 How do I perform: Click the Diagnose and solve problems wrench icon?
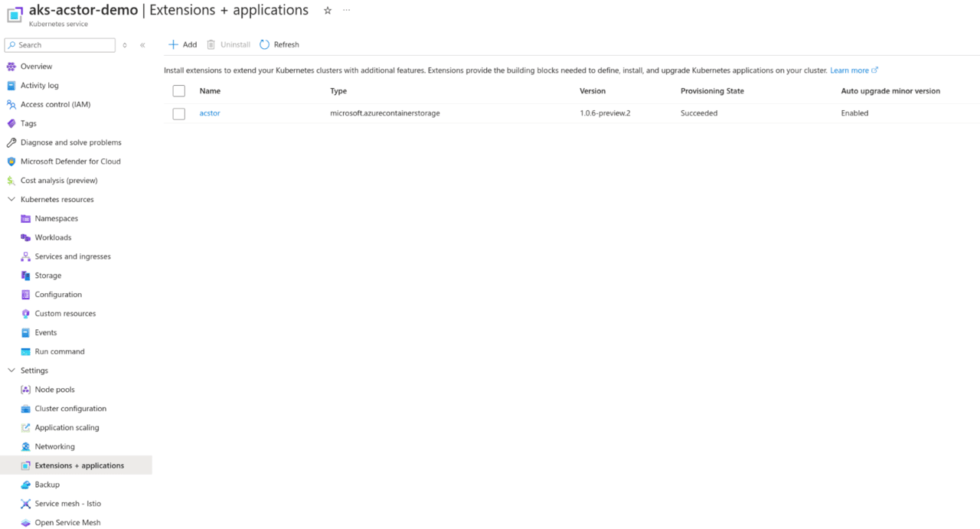coord(11,142)
